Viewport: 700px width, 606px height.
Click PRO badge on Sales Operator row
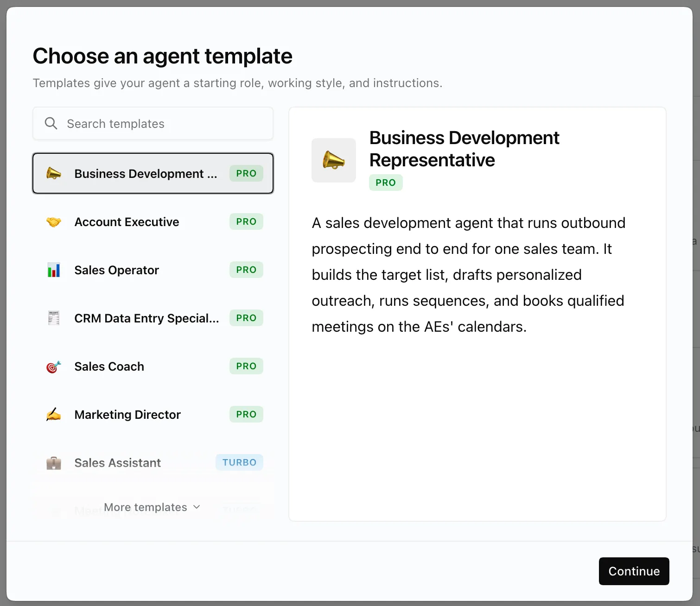[246, 270]
